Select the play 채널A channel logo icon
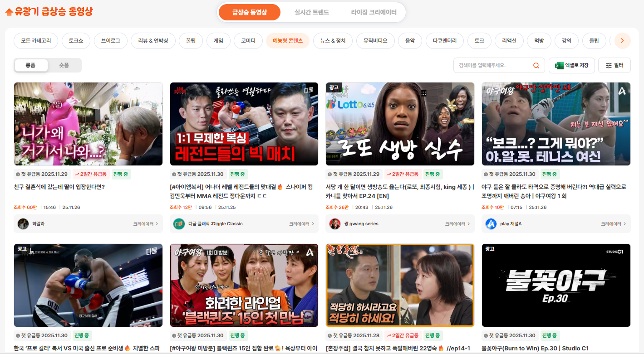 (x=491, y=223)
